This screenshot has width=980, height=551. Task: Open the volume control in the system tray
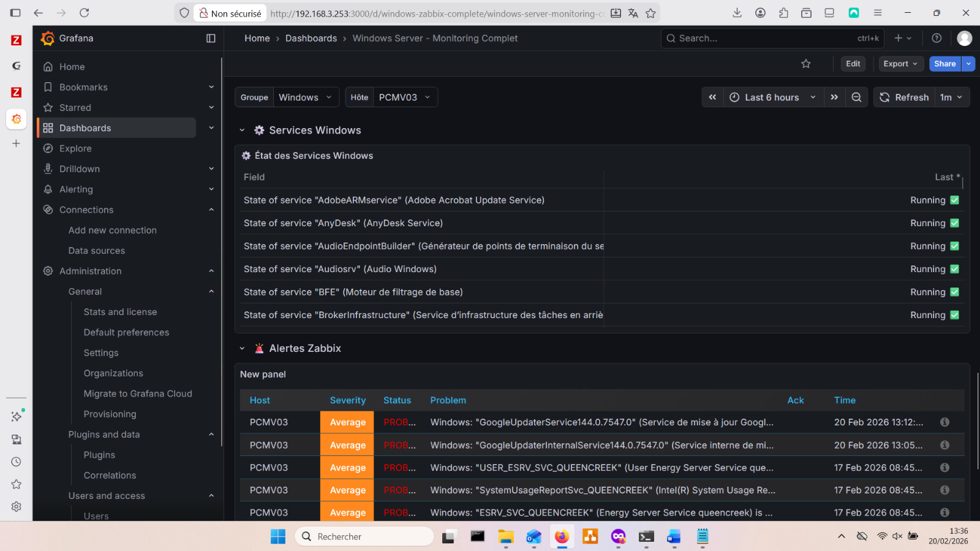[x=897, y=536]
